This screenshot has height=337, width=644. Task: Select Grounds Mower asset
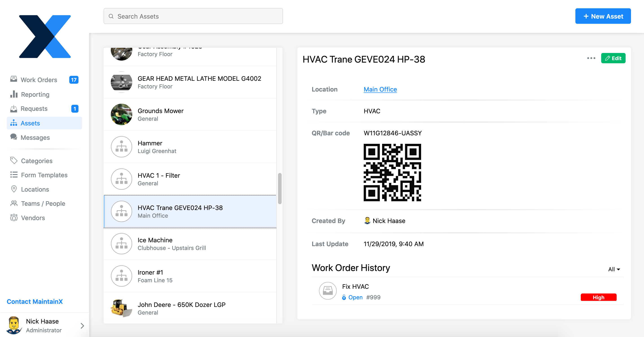190,114
